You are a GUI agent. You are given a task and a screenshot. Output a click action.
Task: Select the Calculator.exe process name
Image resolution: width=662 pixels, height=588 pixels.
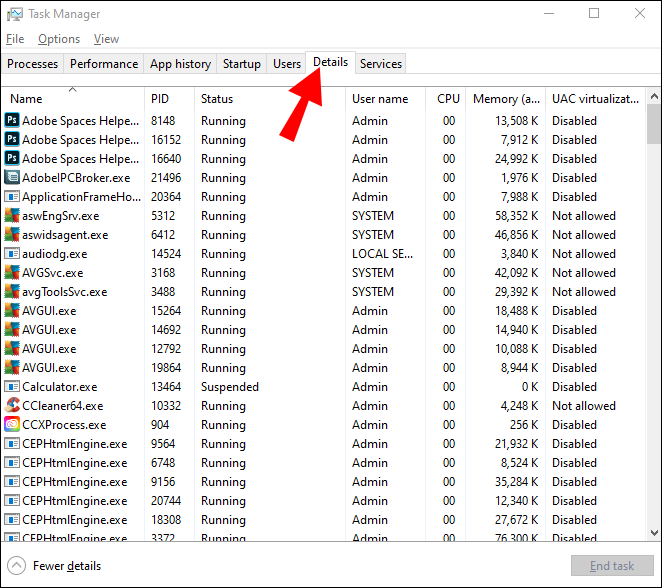pos(60,387)
